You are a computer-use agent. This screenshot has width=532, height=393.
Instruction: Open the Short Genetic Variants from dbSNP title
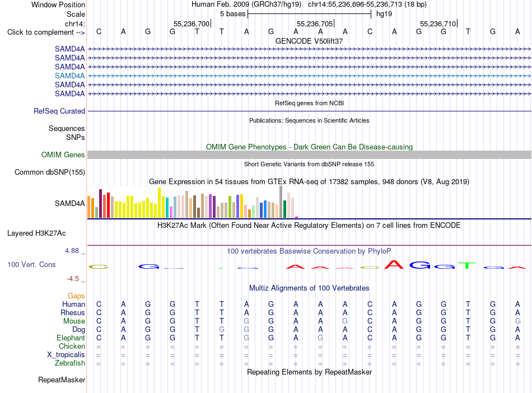pyautogui.click(x=309, y=164)
